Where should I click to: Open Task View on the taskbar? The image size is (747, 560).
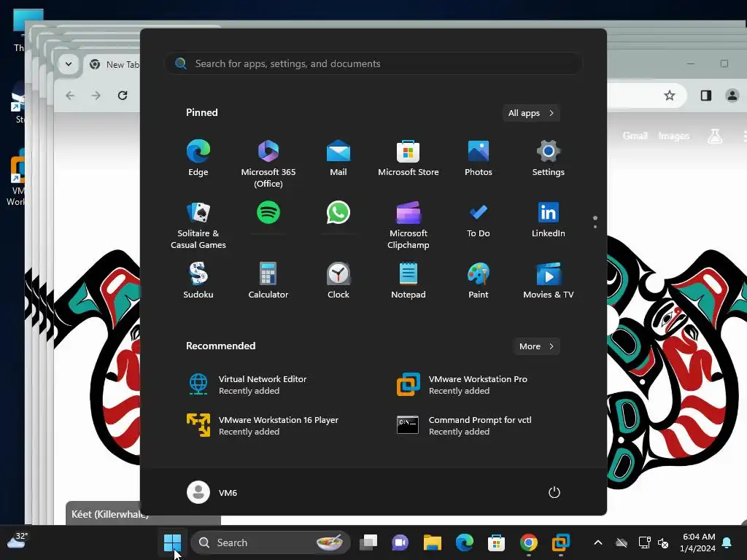pos(368,542)
